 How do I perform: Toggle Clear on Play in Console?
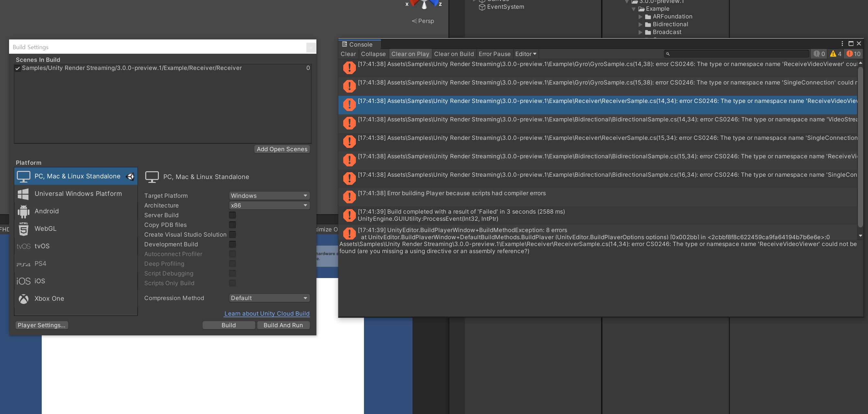(410, 54)
